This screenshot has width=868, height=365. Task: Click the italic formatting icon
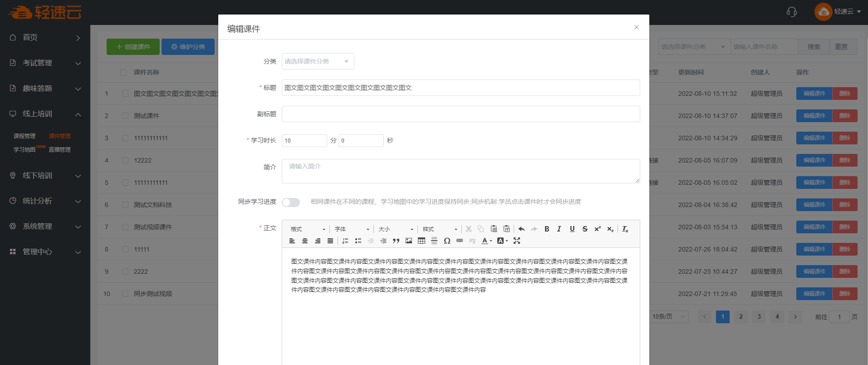pos(559,229)
